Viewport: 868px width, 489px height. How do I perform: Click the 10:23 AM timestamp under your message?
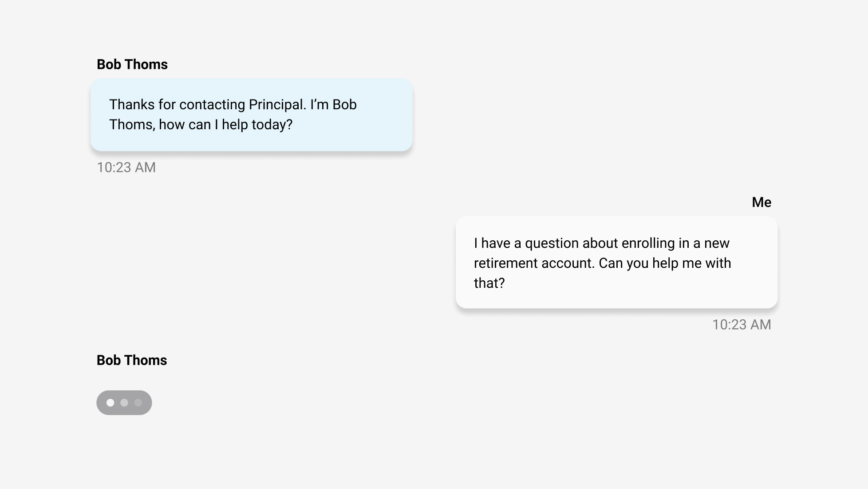point(742,325)
